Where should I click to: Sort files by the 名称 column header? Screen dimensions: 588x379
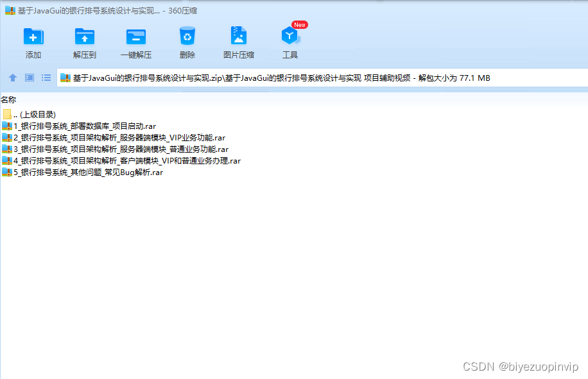click(9, 99)
